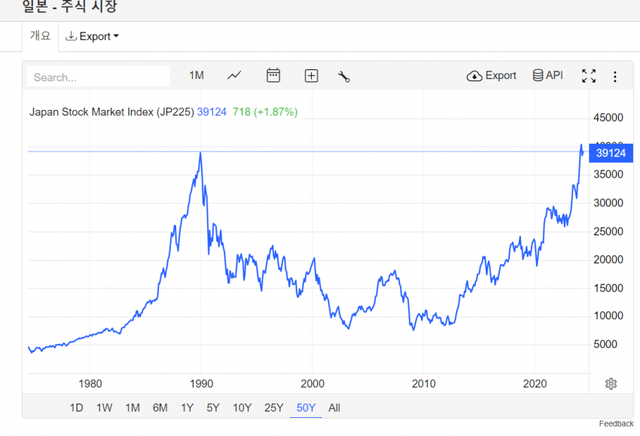Show the All time range
Screen dimensions: 640x436
[x=334, y=407]
